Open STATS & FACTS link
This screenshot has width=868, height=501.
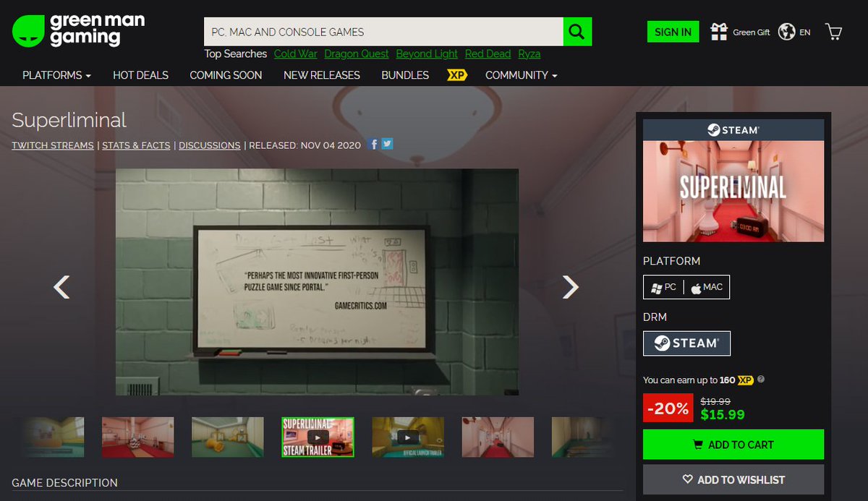tap(136, 145)
